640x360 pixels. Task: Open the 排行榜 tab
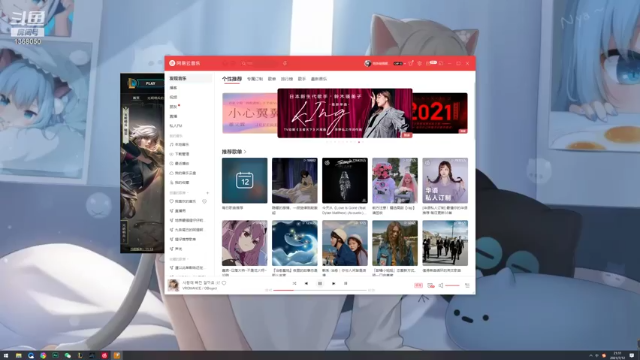coord(287,79)
